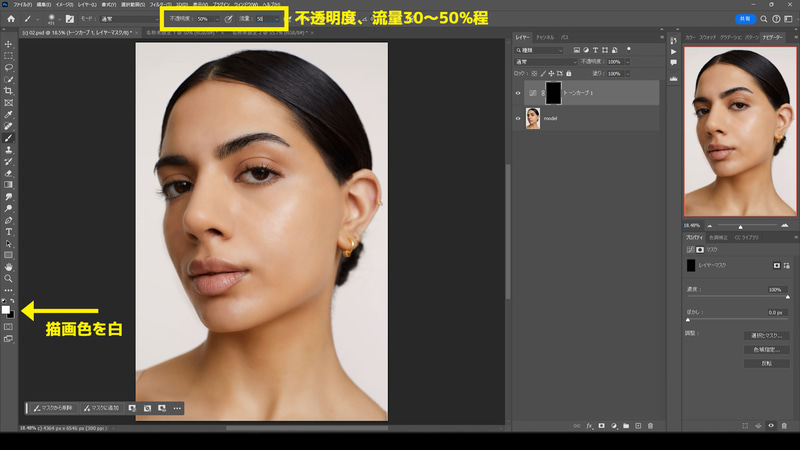
Task: Switch to the CC ライブラリ tab
Action: 746,238
